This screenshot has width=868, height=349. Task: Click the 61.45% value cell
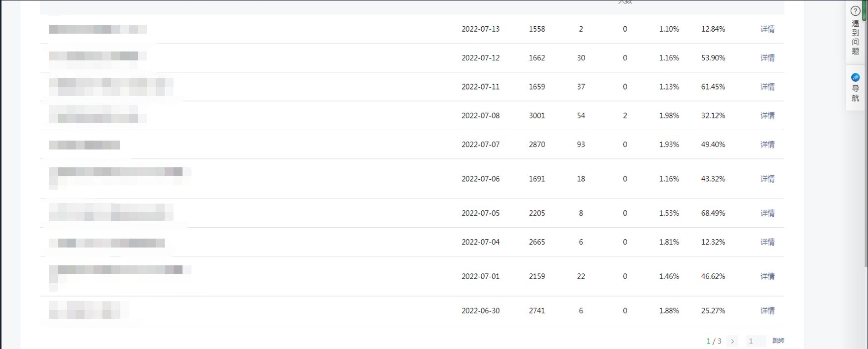point(713,87)
